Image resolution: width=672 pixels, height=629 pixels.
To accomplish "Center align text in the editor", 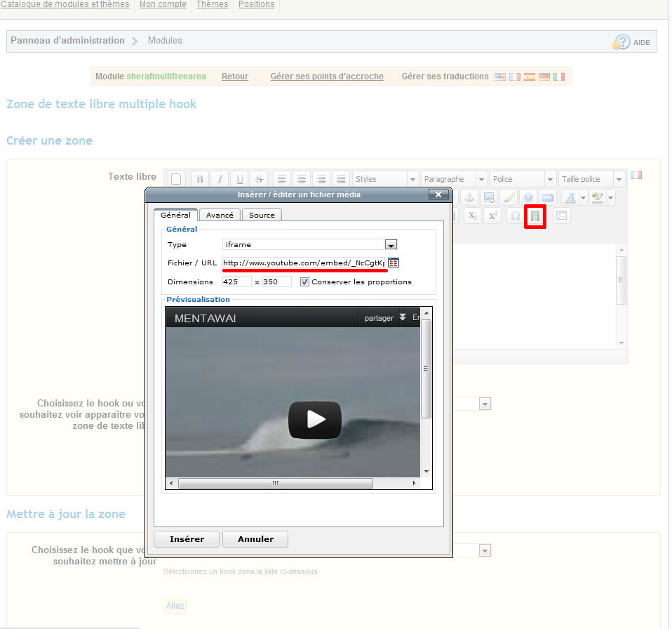I will click(302, 179).
